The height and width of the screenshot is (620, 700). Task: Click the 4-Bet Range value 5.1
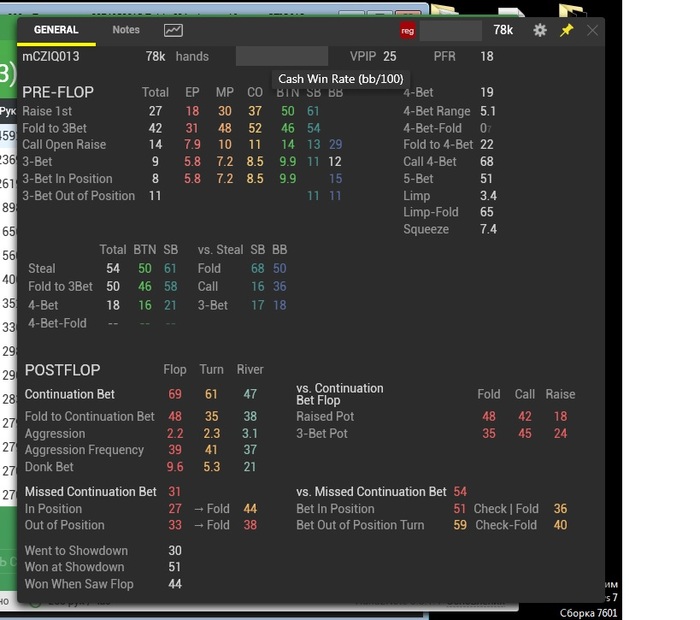click(x=488, y=111)
